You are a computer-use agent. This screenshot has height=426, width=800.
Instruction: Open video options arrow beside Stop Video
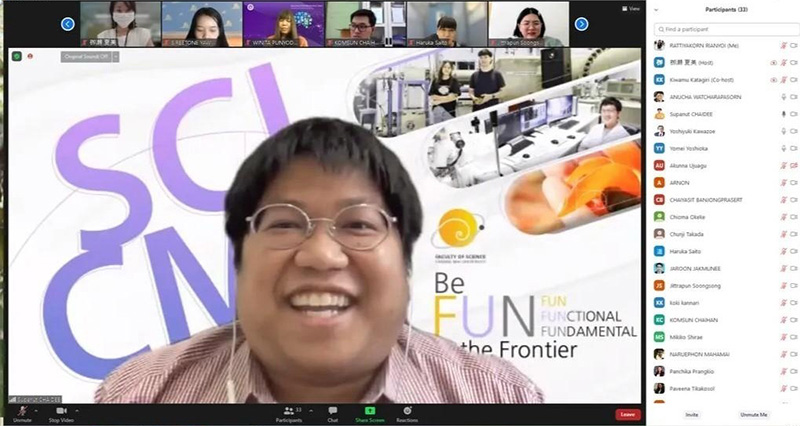tap(77, 410)
